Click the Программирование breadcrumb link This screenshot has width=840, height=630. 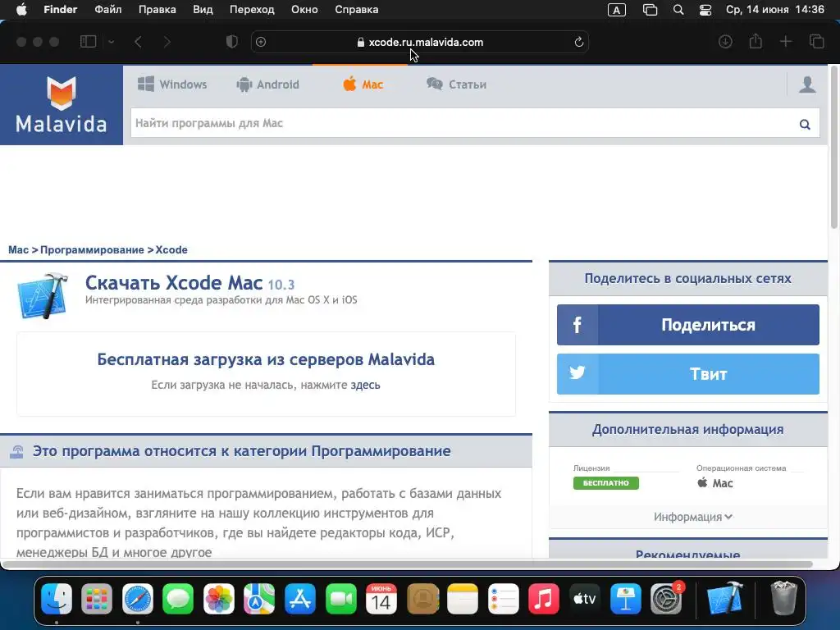[92, 249]
